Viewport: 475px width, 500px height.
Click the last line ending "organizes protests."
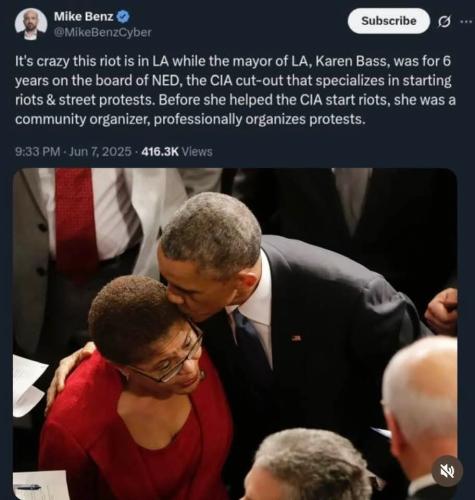click(x=190, y=120)
